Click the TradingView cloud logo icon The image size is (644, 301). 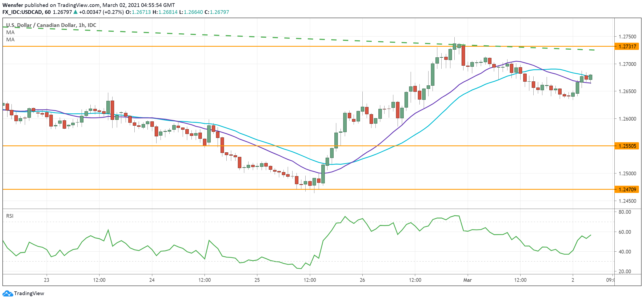pyautogui.click(x=7, y=293)
